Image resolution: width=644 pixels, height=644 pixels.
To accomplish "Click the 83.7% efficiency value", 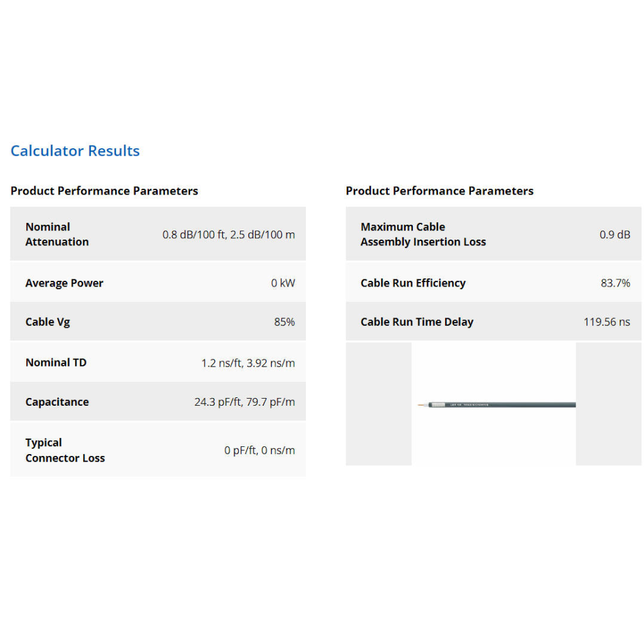I will coord(615,283).
